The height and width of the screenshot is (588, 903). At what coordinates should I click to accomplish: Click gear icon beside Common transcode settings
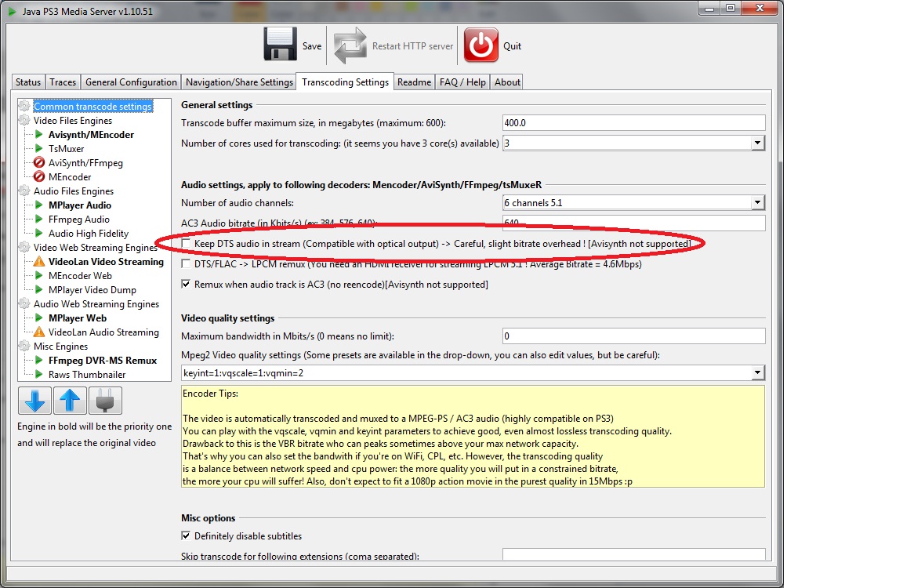tap(24, 106)
